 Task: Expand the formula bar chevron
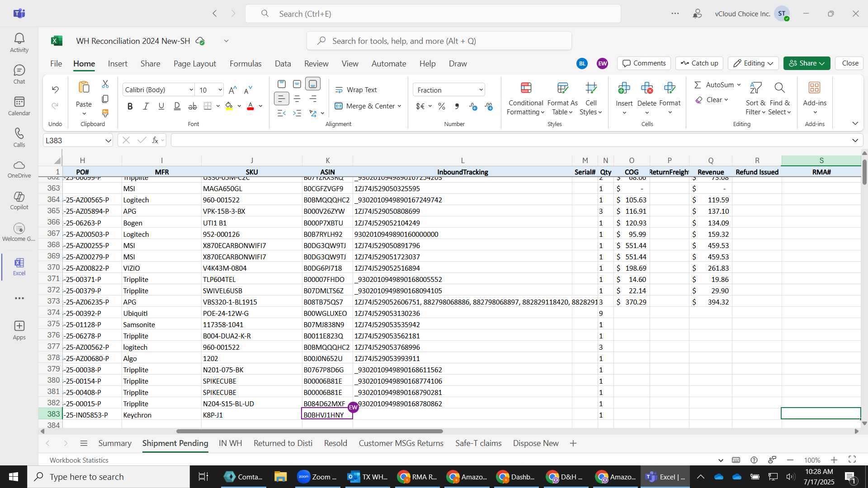click(855, 141)
